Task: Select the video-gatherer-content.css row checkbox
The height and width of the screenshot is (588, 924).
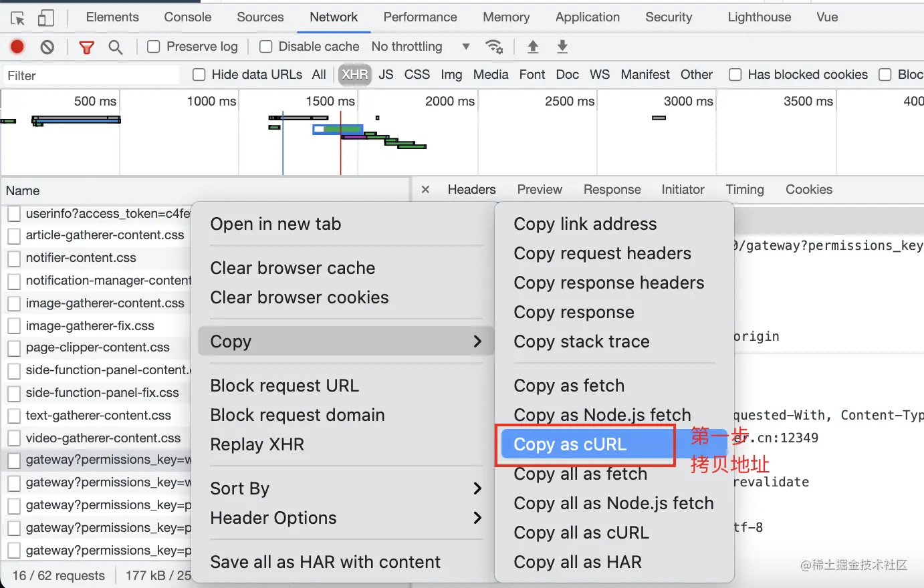Action: [13, 439]
